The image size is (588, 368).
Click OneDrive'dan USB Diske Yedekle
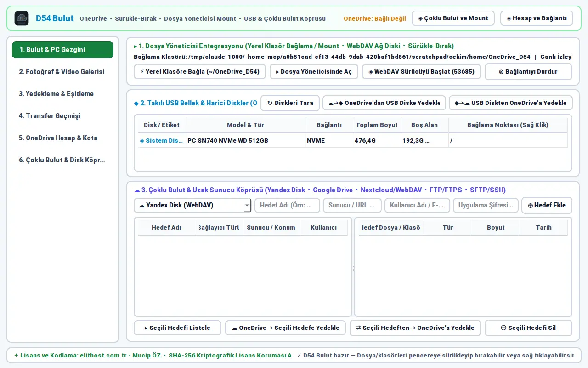[x=384, y=103]
